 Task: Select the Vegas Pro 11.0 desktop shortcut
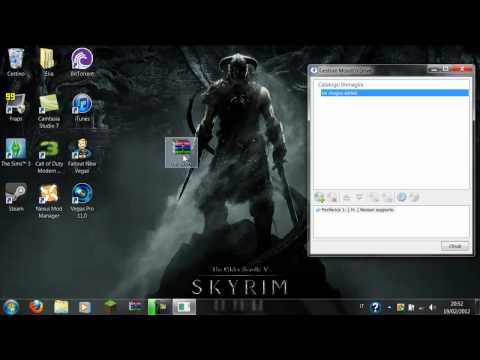point(82,201)
